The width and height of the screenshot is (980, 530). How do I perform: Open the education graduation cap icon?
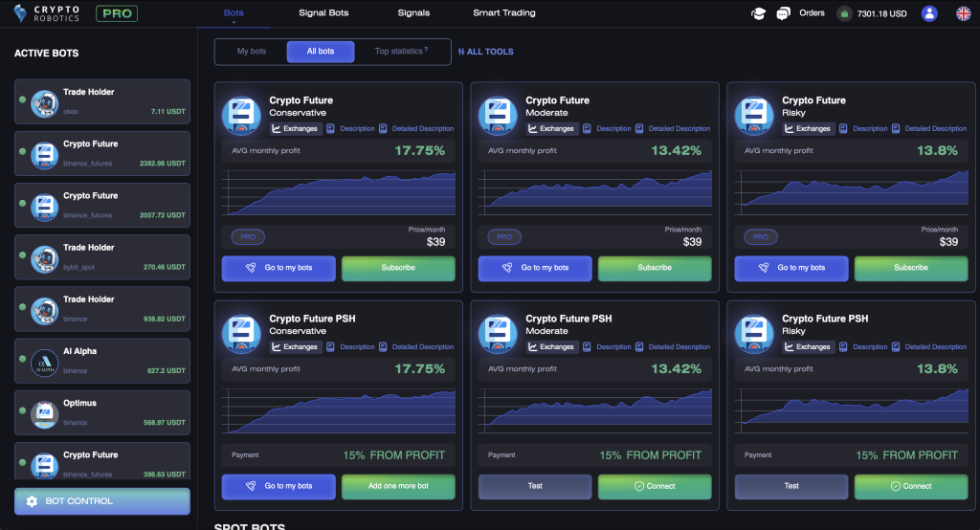tap(758, 13)
